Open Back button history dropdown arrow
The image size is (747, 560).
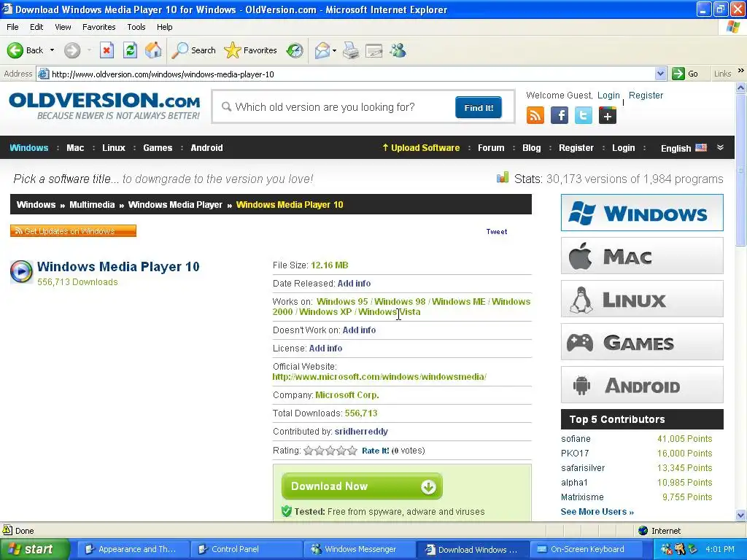[x=52, y=50]
